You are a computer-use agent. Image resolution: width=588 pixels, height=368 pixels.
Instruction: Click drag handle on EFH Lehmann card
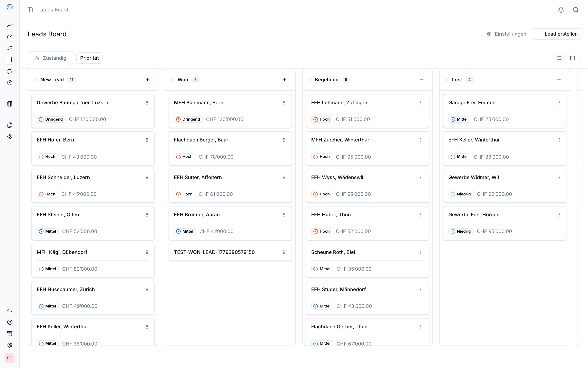tap(421, 103)
